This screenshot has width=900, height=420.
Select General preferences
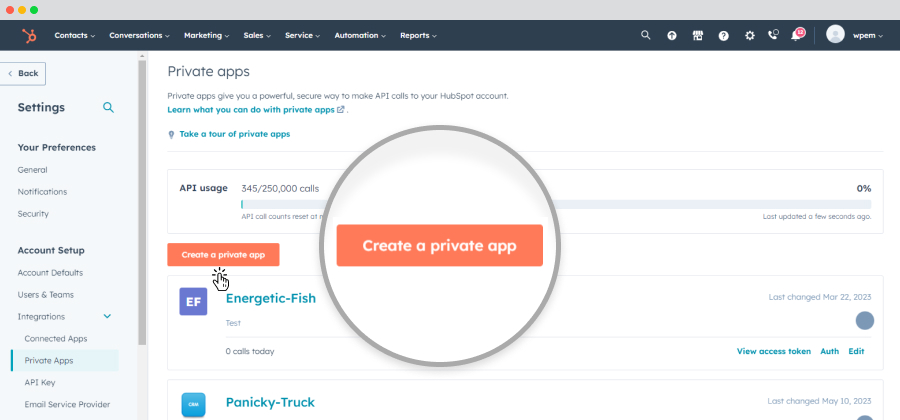point(33,170)
